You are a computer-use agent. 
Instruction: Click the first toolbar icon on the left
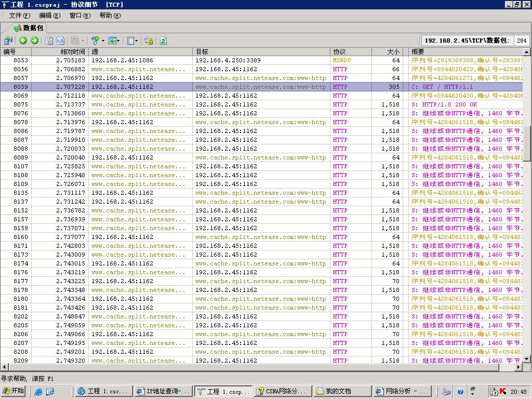tap(8, 41)
